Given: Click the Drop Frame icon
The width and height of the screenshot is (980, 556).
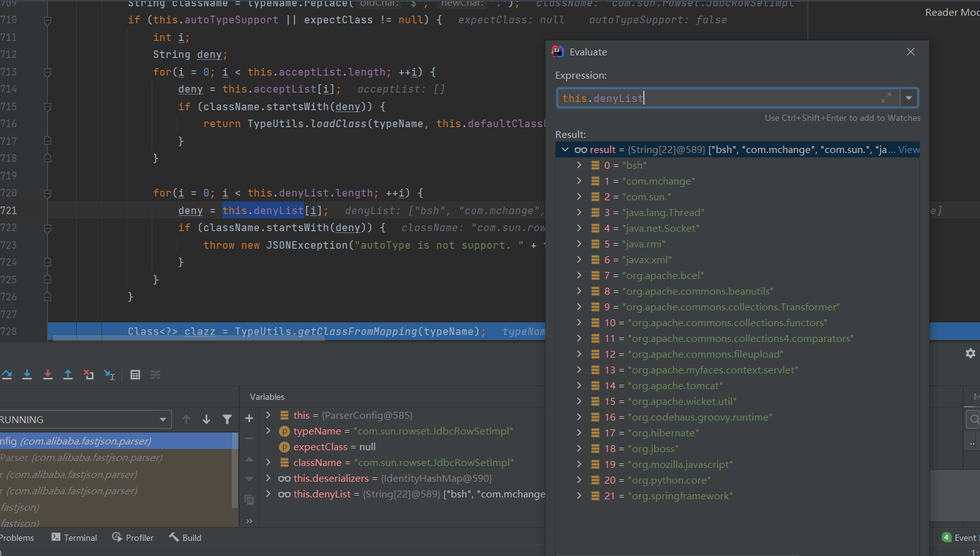Looking at the screenshot, I should point(89,375).
